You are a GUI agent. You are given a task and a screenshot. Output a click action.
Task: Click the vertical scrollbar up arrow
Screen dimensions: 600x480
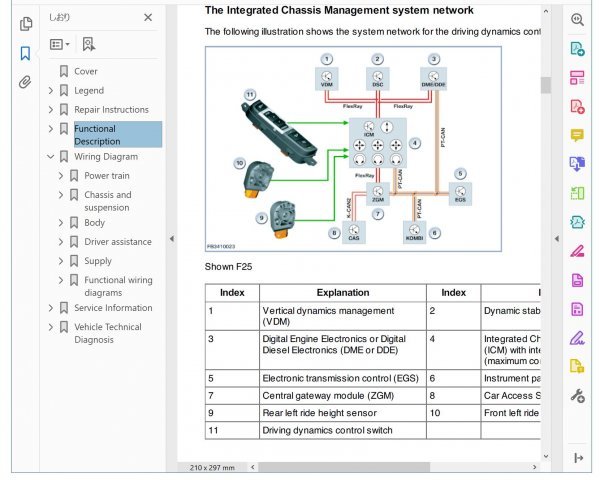[x=546, y=11]
